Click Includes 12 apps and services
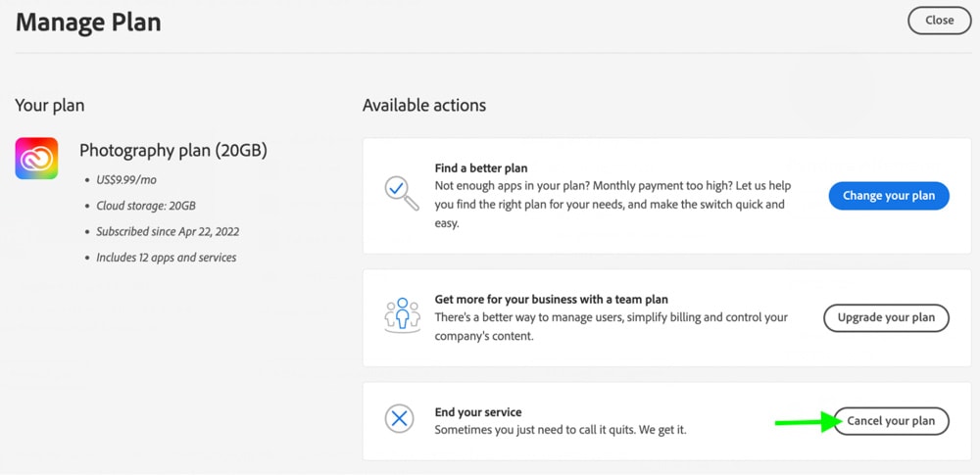 pyautogui.click(x=167, y=258)
